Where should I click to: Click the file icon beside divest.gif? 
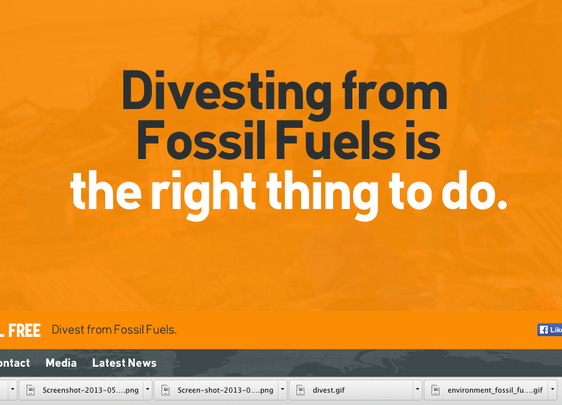301,390
